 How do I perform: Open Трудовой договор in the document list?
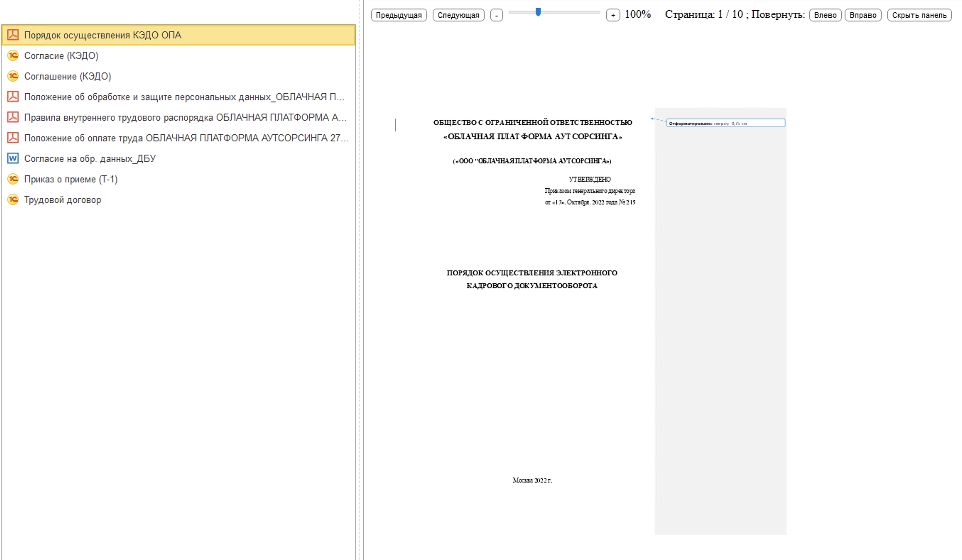(x=63, y=199)
